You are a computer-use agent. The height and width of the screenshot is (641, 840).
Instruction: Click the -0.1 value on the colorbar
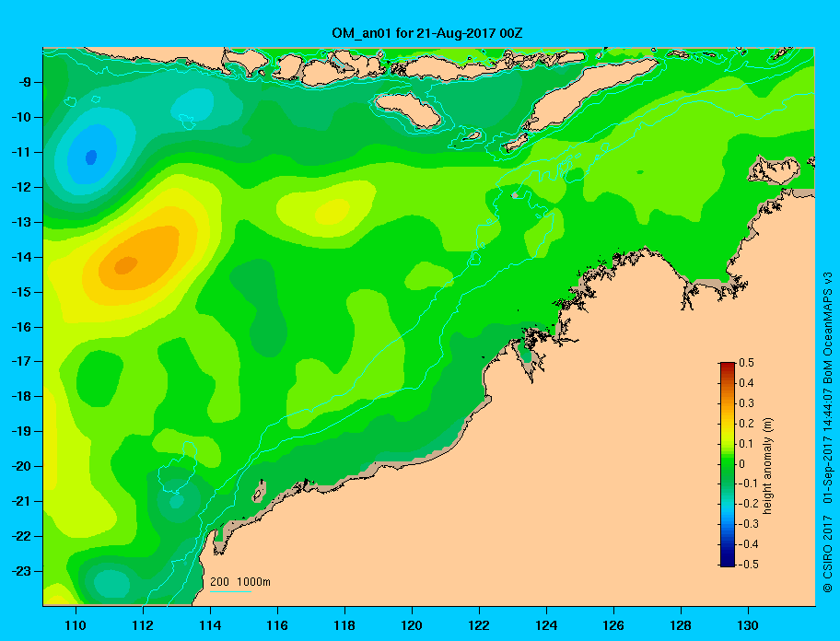pyautogui.click(x=749, y=484)
